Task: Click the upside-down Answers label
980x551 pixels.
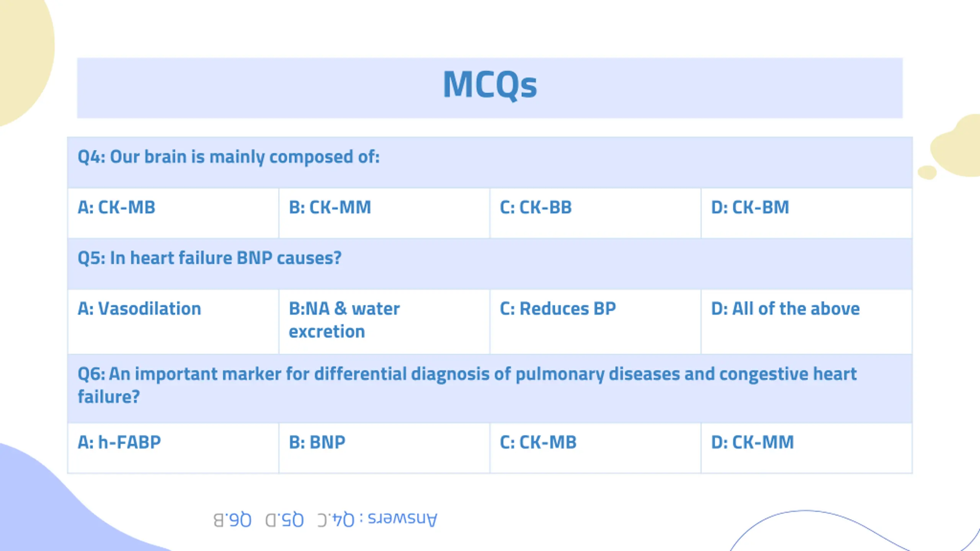Action: 402,519
